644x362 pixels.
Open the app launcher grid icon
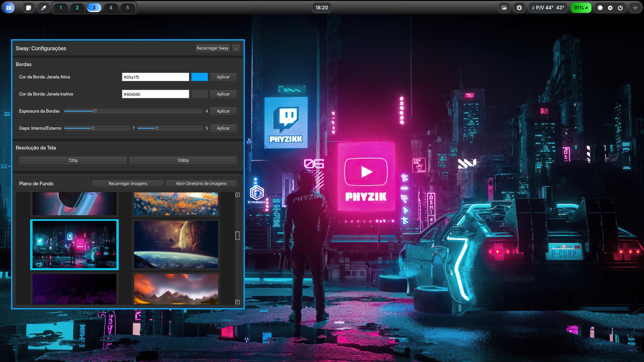tap(9, 8)
